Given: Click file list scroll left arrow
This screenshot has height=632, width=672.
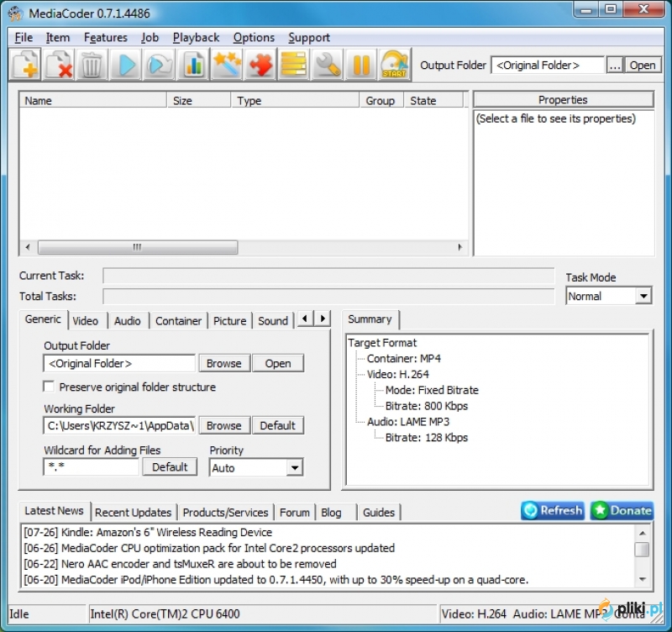Looking at the screenshot, I should (x=28, y=247).
